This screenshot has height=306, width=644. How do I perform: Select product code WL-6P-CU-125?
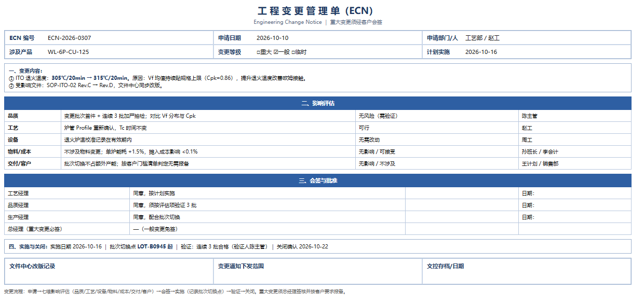click(68, 52)
